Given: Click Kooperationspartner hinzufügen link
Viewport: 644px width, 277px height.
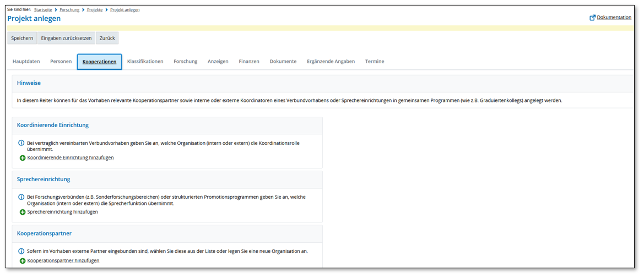Looking at the screenshot, I should (x=63, y=261).
